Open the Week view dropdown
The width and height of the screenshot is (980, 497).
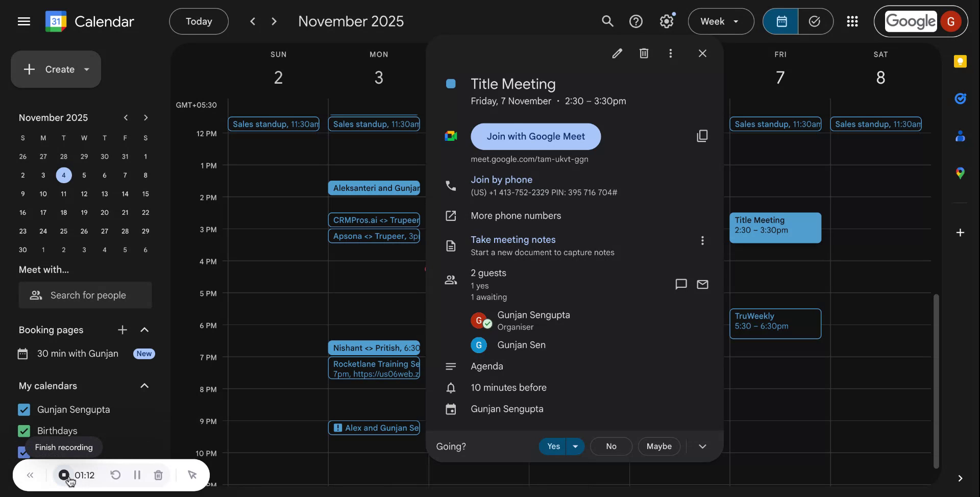(x=720, y=21)
